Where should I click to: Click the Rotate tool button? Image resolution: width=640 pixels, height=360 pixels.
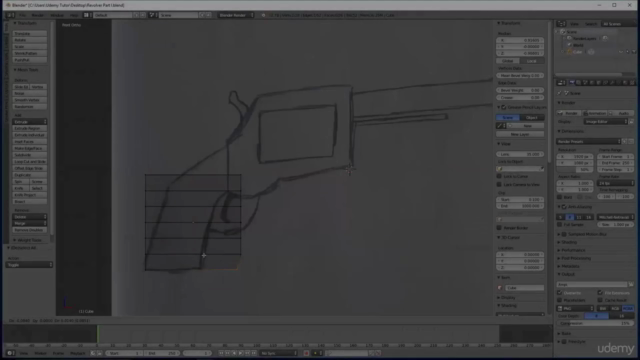[30, 40]
